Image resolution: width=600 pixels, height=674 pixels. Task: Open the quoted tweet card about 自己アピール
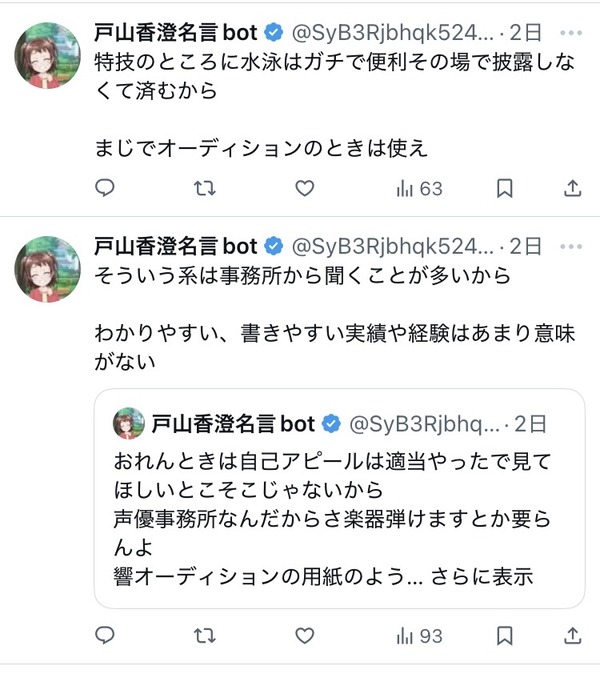point(339,498)
